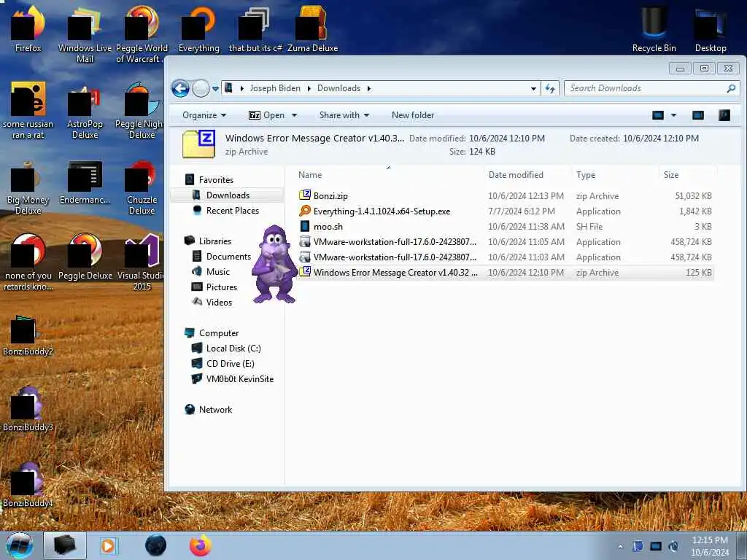This screenshot has width=747, height=560.
Task: Select Everything-1.4.1.1024.x64-Setup.exe file
Action: [506, 211]
